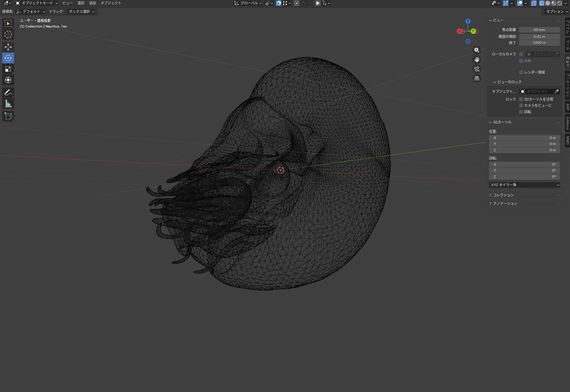Click the cursor 位置 X value field
The height and width of the screenshot is (392, 570).
[524, 138]
